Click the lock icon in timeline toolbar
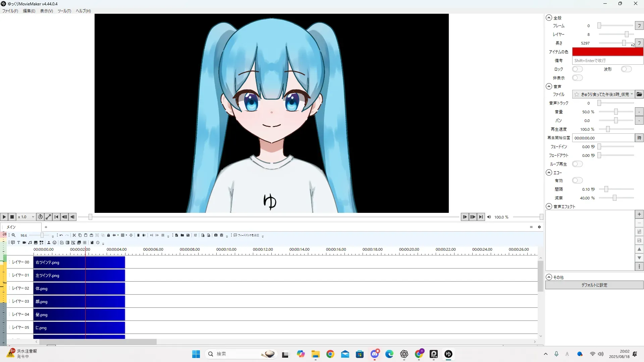 click(108, 235)
